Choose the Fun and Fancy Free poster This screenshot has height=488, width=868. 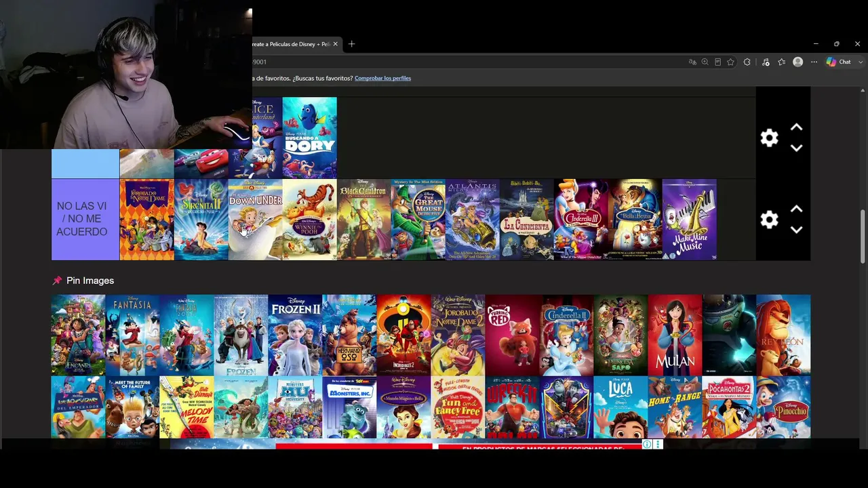tap(458, 407)
